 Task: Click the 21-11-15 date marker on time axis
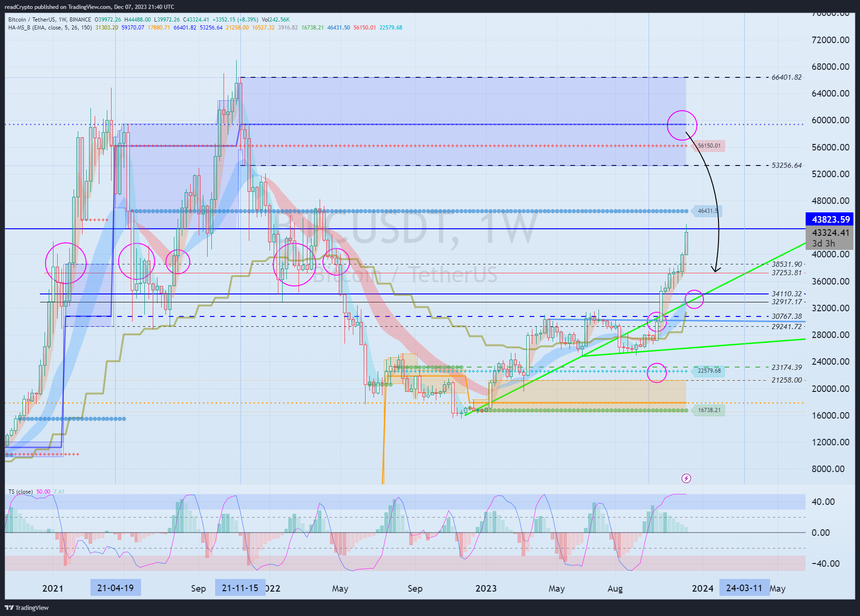240,588
